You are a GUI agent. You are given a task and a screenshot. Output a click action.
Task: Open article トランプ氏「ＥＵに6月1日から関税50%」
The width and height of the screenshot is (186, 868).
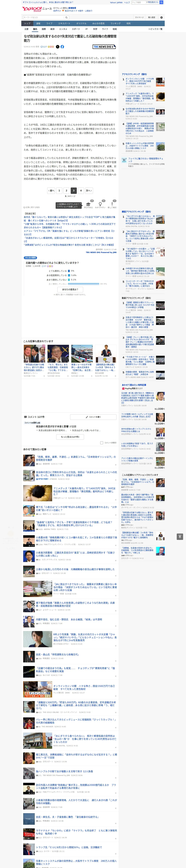click(69, 847)
